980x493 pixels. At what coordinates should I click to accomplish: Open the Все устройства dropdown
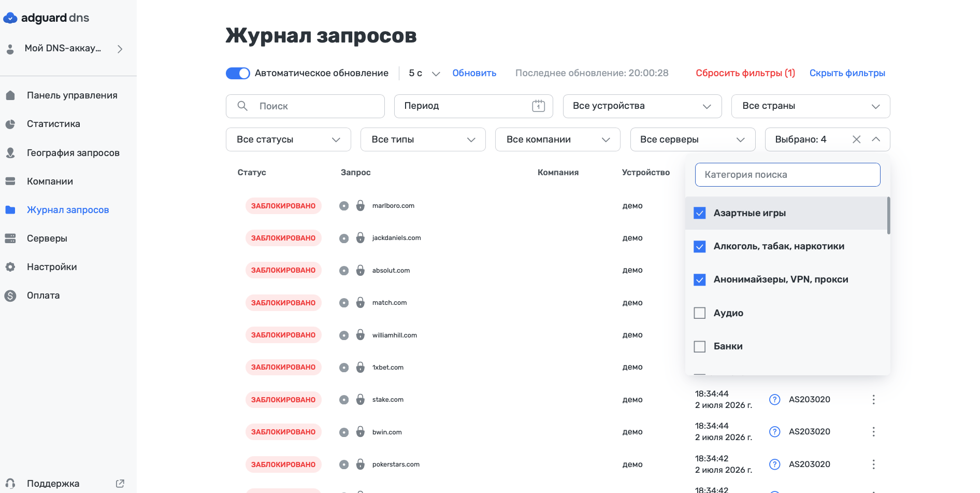tap(642, 106)
